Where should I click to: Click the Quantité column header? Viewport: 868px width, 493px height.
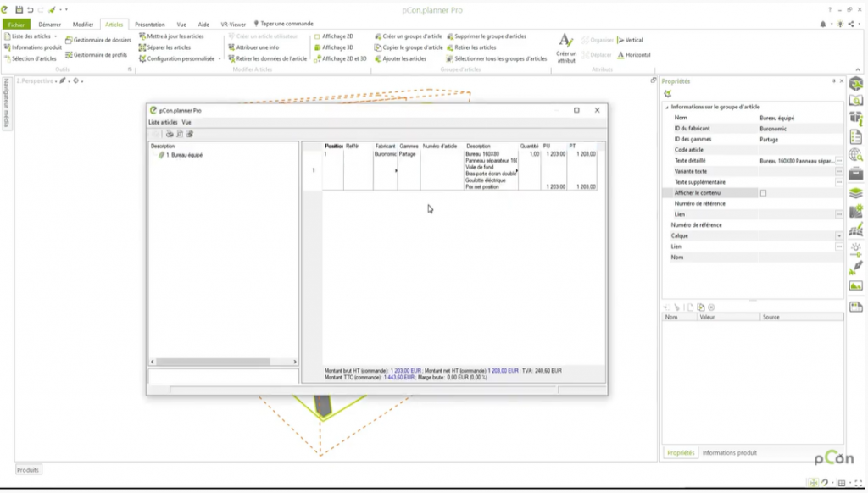(529, 146)
